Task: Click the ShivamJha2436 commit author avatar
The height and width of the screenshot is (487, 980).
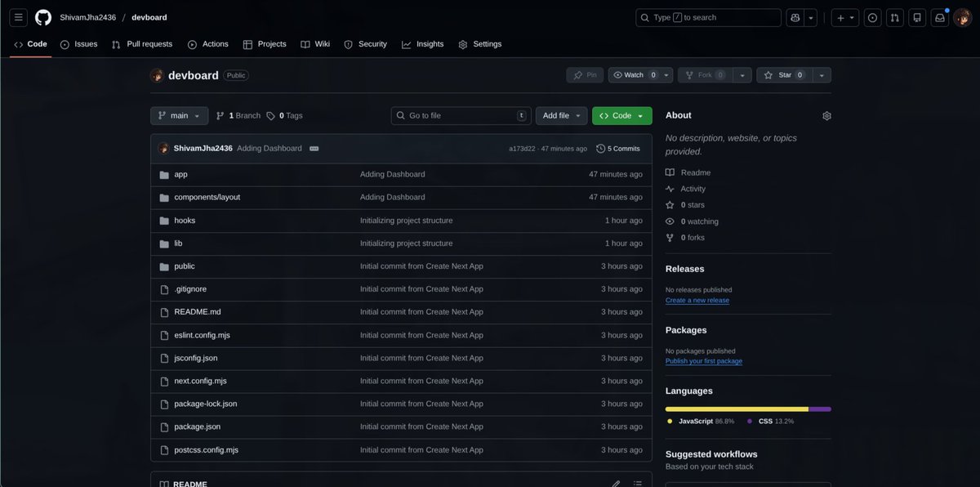Action: tap(164, 149)
